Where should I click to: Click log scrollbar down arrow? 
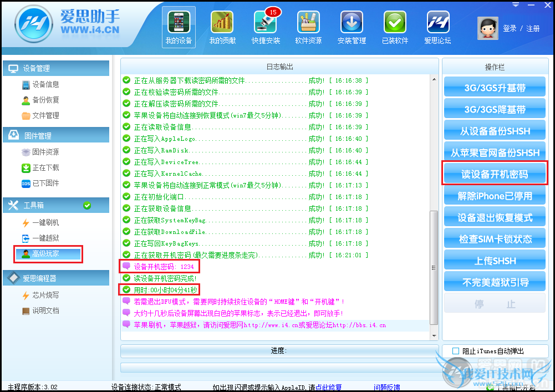pos(434,335)
